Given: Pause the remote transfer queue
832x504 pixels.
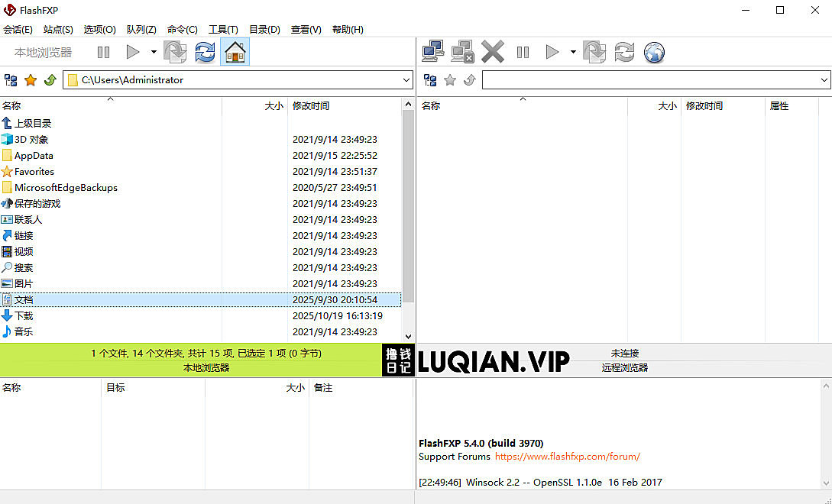Looking at the screenshot, I should point(523,52).
